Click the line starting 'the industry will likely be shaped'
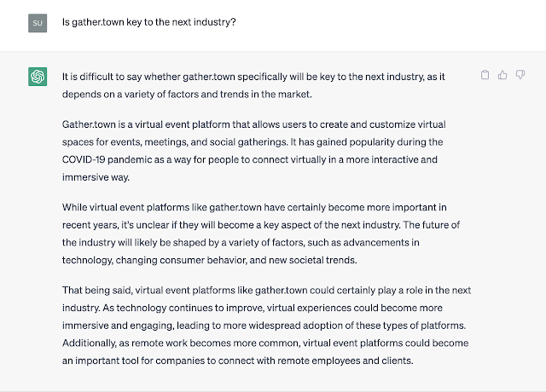The width and height of the screenshot is (546, 392). [x=241, y=242]
